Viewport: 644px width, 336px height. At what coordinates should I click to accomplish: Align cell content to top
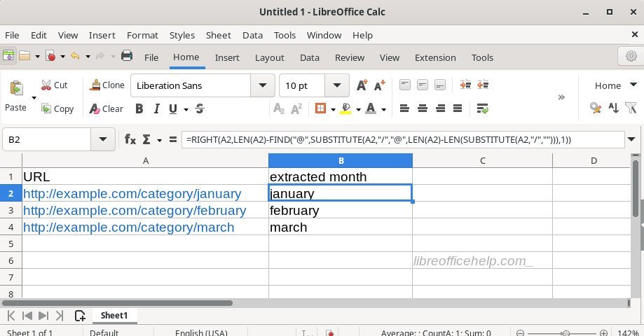coord(405,85)
